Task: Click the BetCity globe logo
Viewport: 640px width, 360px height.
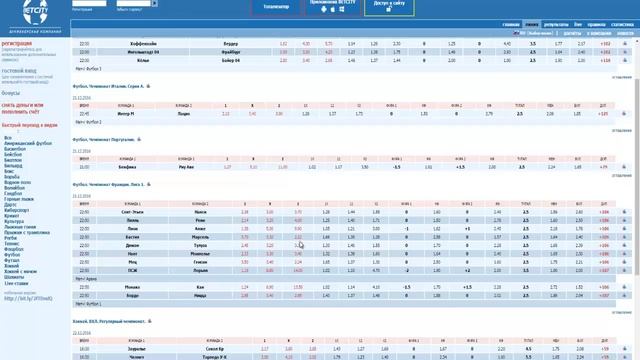Action: [36, 12]
